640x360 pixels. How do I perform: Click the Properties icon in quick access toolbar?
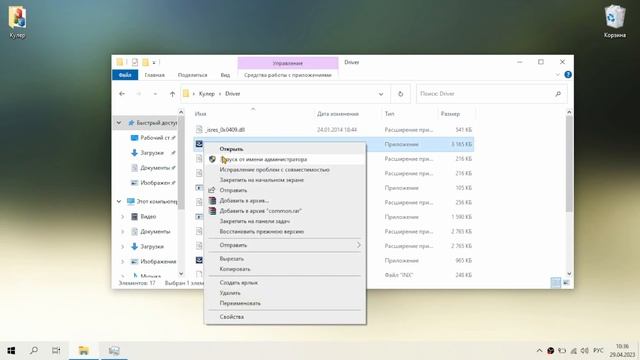134,62
